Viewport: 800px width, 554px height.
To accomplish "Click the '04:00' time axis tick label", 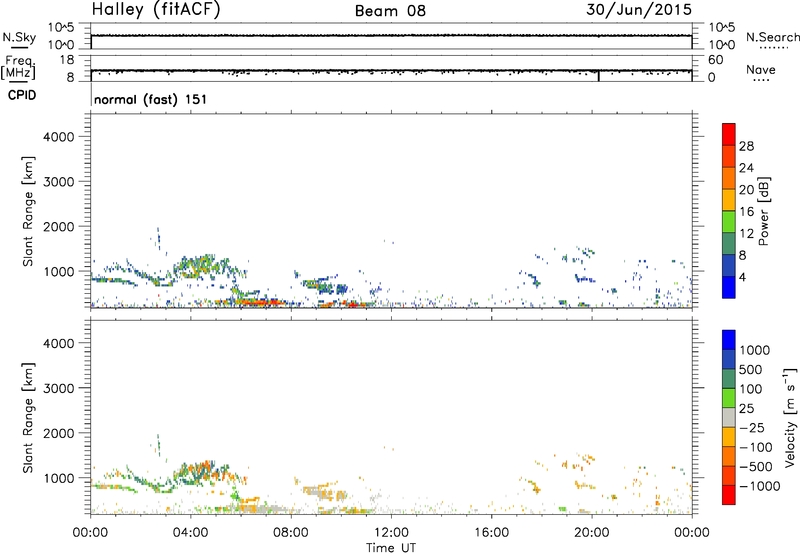I will click(x=191, y=533).
